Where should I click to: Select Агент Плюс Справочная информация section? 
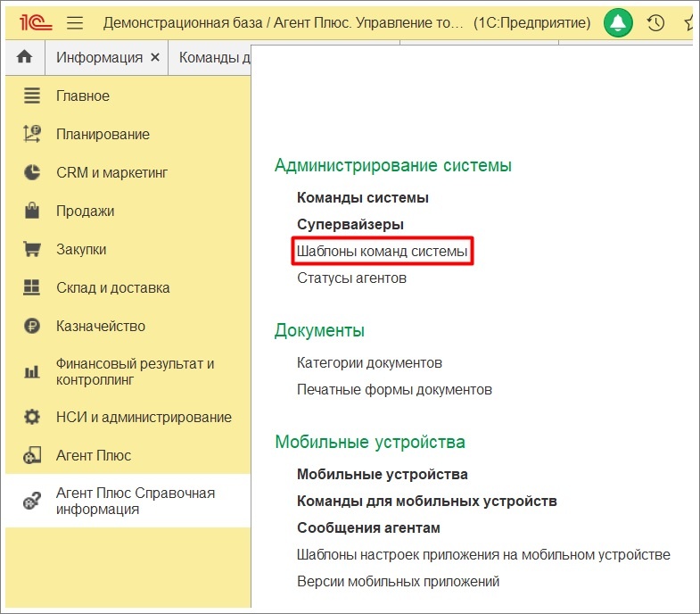pos(128,501)
